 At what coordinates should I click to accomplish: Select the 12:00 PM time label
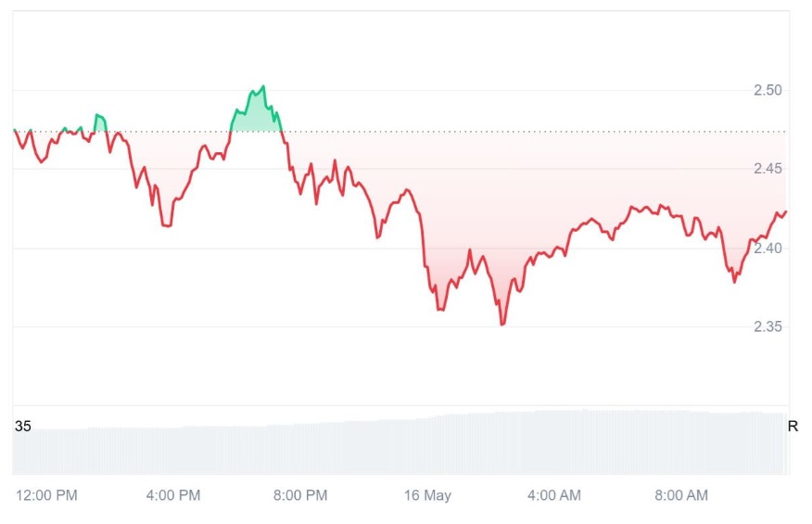point(46,495)
